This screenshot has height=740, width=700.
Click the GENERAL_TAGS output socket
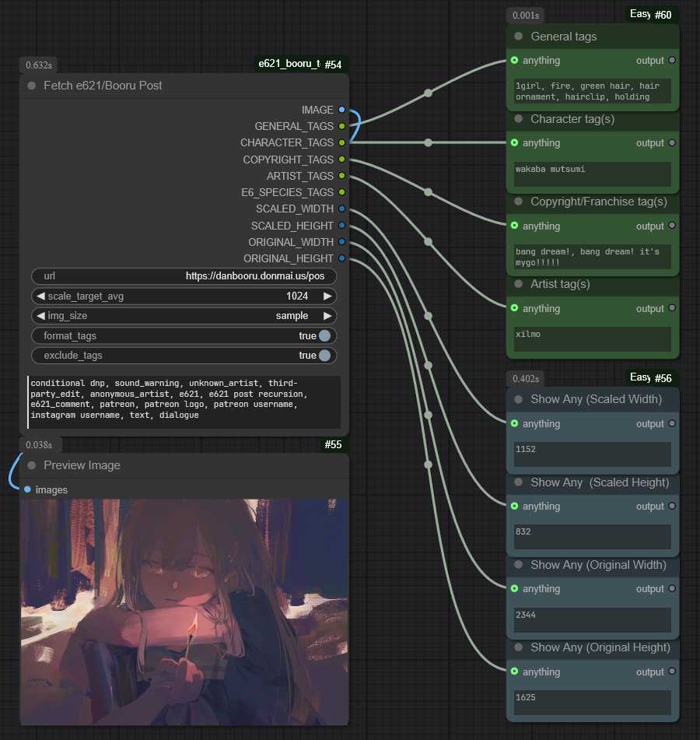click(341, 127)
